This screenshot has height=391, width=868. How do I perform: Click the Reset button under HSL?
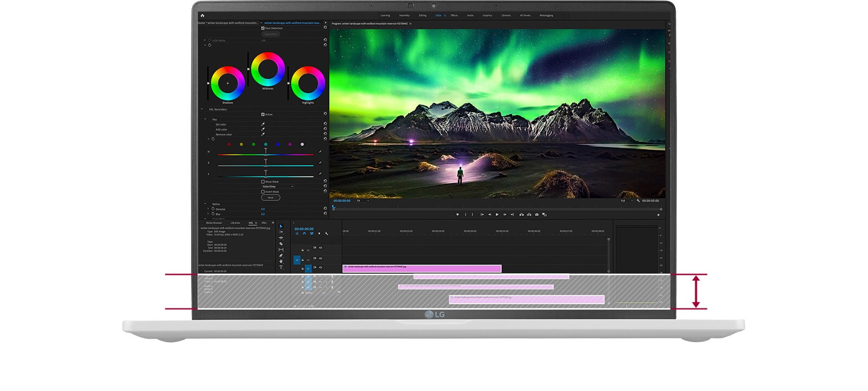271,198
